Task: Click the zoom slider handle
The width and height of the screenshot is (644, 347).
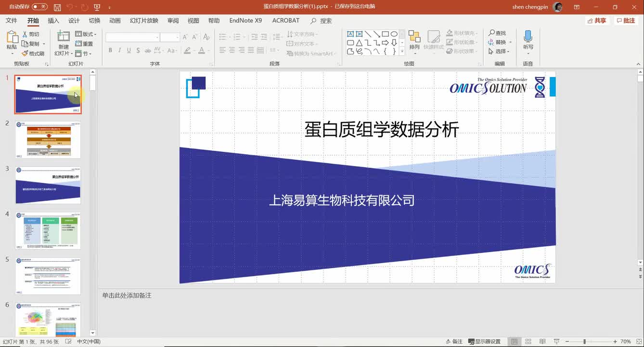Action: coord(585,342)
